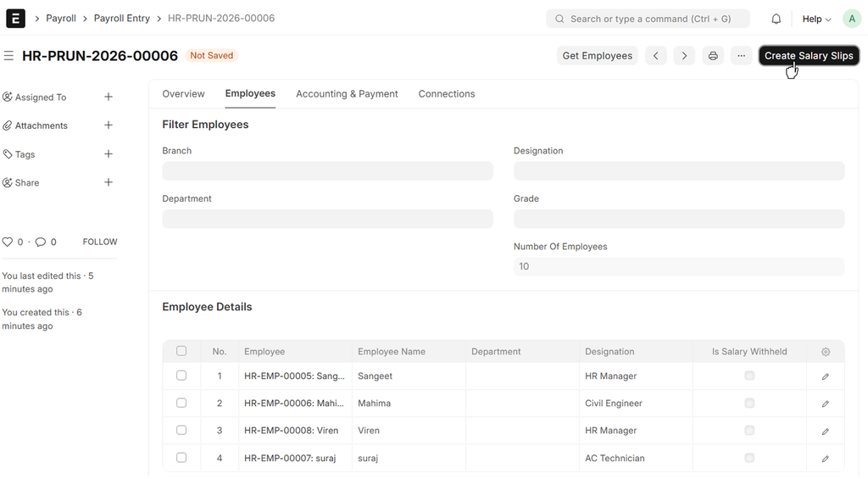Screen dimensions: 868x479
Task: Add an attachment with the plus icon
Action: coord(108,125)
